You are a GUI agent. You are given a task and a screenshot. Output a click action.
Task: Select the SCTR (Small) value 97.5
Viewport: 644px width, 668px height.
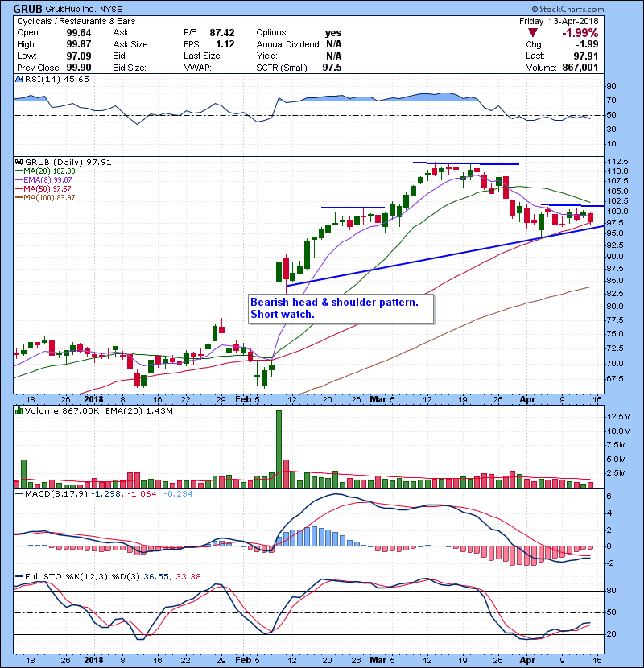332,68
